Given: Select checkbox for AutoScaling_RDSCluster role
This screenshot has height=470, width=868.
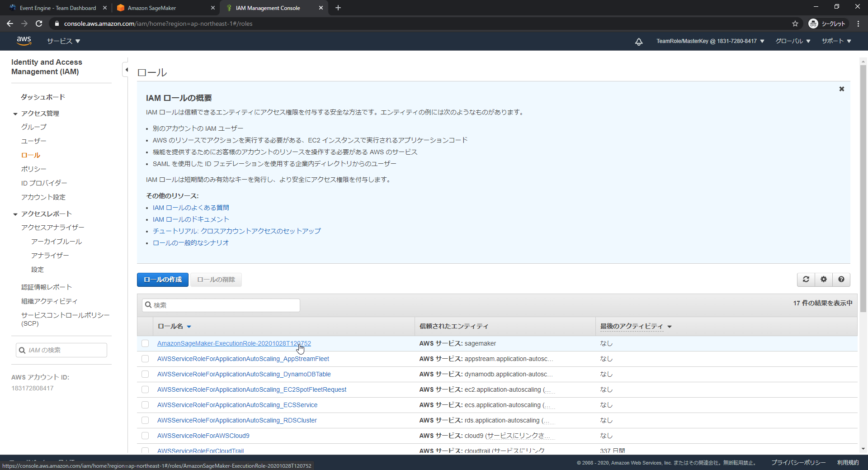Looking at the screenshot, I should 145,420.
